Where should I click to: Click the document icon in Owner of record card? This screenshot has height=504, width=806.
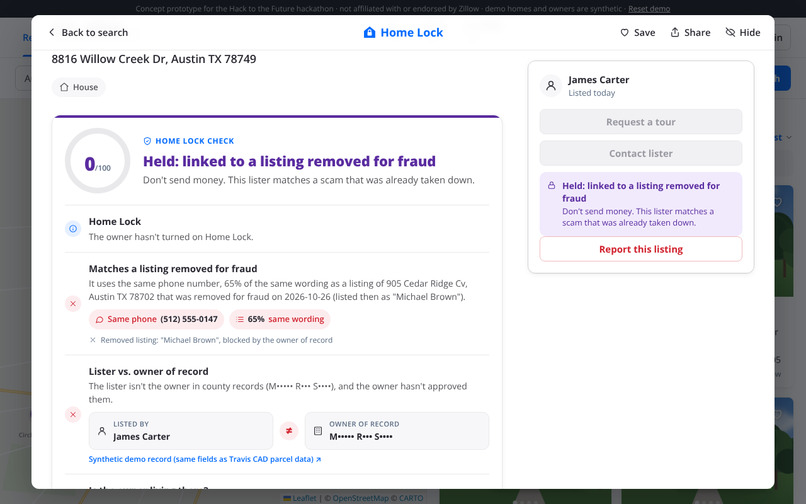click(x=318, y=430)
